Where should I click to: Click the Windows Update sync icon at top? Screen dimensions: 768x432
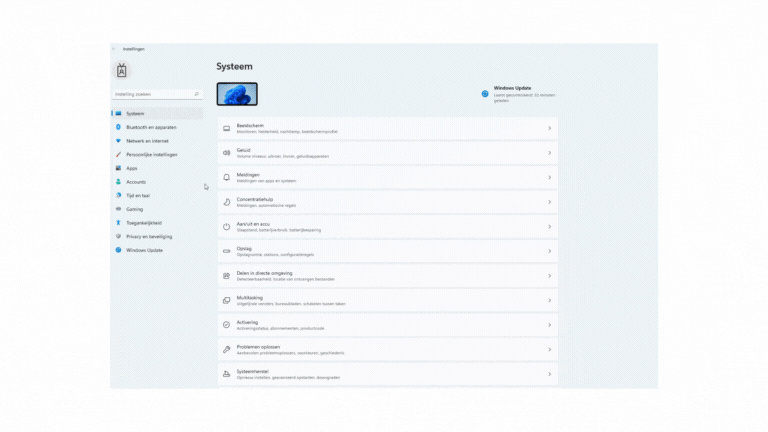pos(485,94)
